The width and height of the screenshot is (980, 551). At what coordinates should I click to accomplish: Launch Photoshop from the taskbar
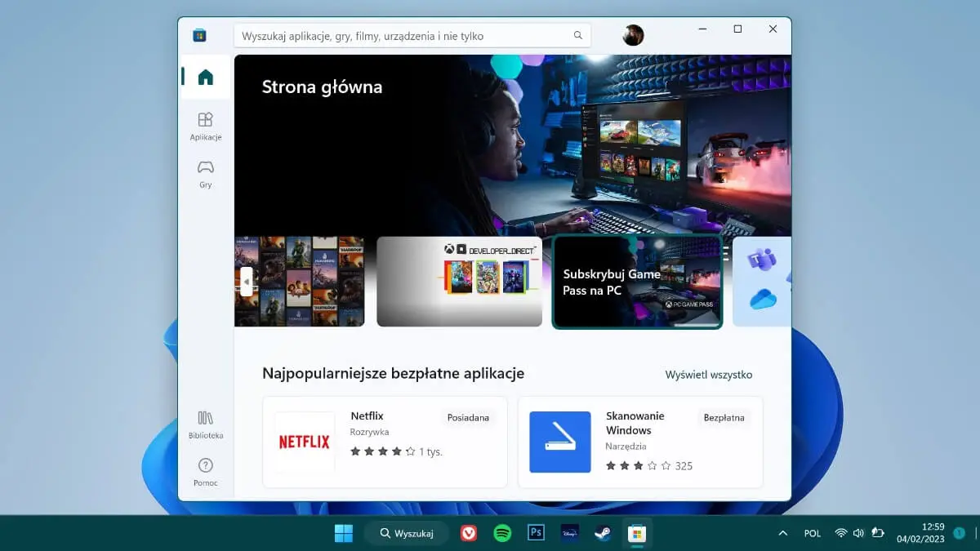[536, 533]
